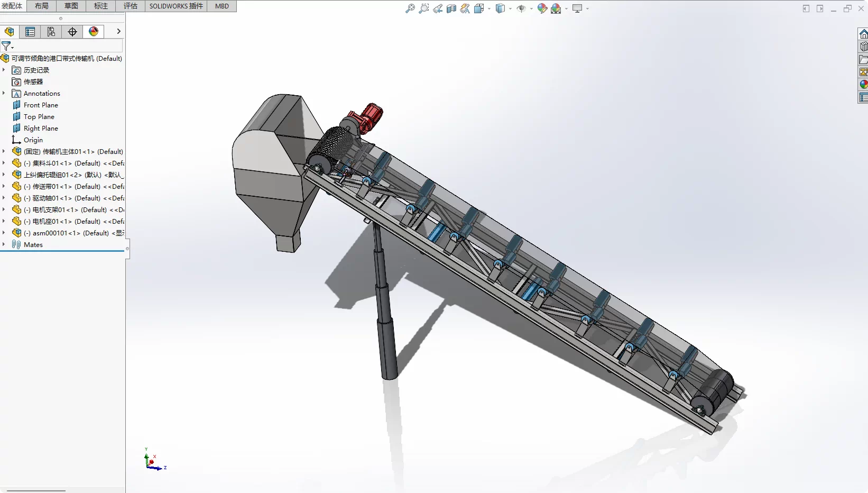Select Right Plane in the tree
This screenshot has width=868, height=493.
coord(41,129)
